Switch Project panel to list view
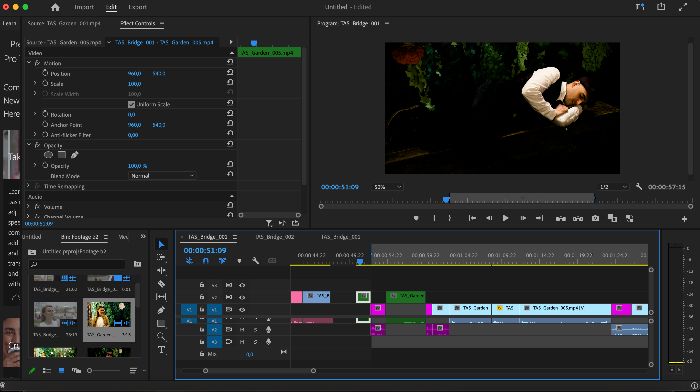This screenshot has height=392, width=700. pyautogui.click(x=46, y=370)
